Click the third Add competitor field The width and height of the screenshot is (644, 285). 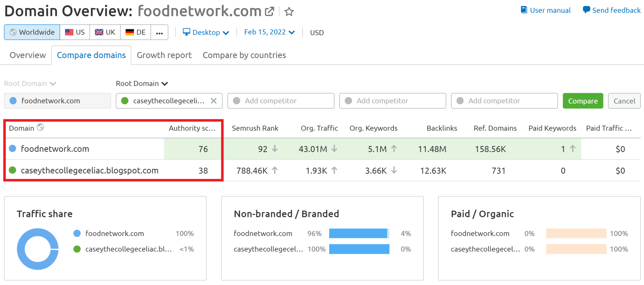504,101
